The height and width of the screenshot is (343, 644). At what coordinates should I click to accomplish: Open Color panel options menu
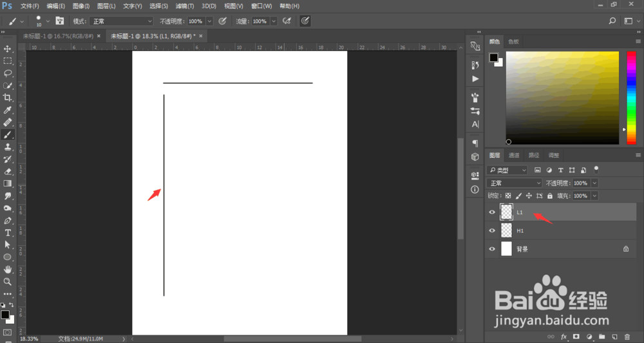(x=638, y=41)
